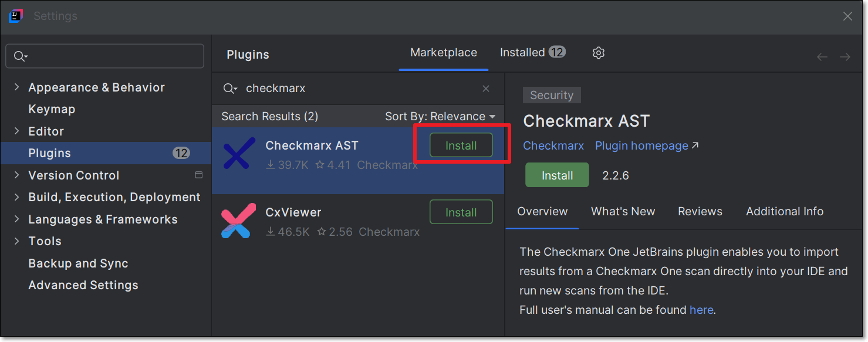Select Keymap in the settings tree
Screen dimensions: 868x342
tap(52, 110)
